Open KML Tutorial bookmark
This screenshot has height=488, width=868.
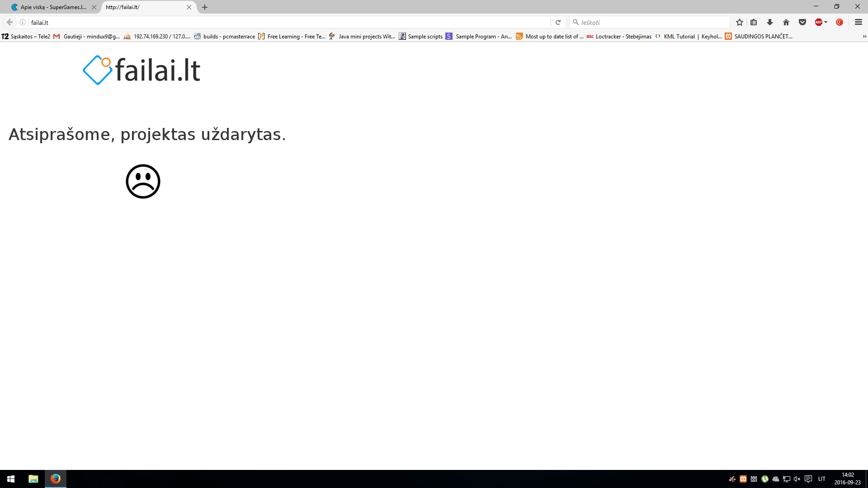click(x=689, y=37)
